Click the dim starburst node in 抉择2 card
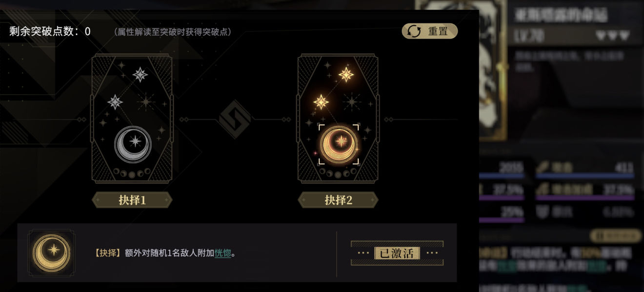 click(x=352, y=102)
